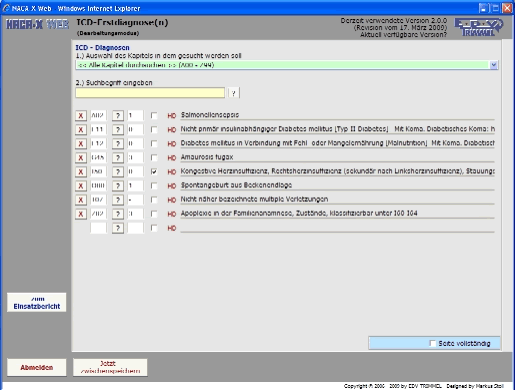515x390 pixels.
Task: Check main diagnosis box for Mangelernährung diabetes
Action: click(x=154, y=143)
